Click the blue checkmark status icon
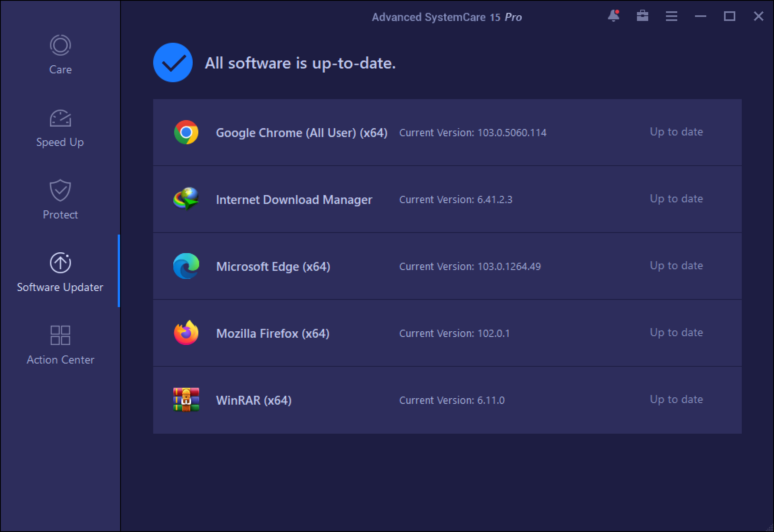Viewport: 774px width, 532px height. (x=173, y=62)
